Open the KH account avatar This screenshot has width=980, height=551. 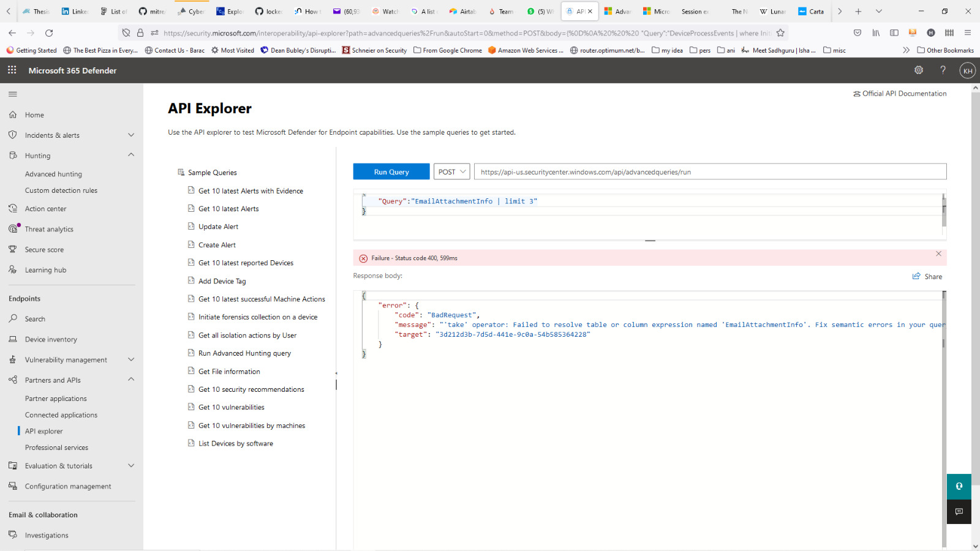968,70
